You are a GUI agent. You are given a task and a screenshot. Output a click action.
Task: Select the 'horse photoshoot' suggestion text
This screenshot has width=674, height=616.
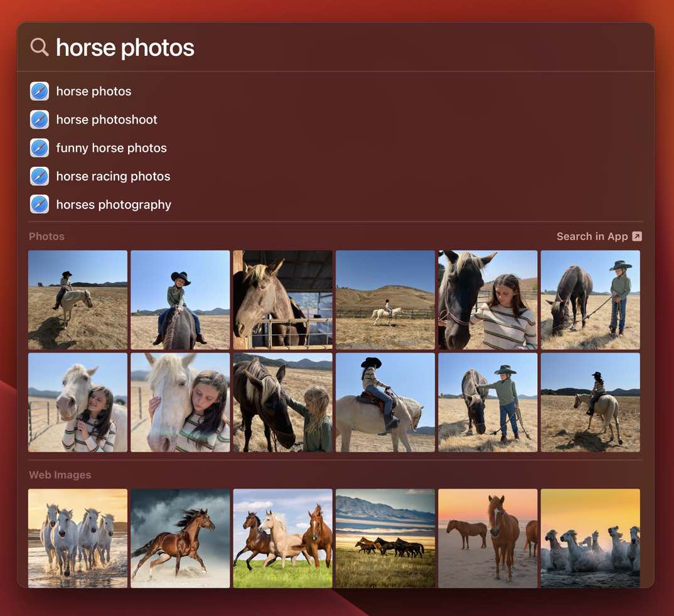(107, 119)
